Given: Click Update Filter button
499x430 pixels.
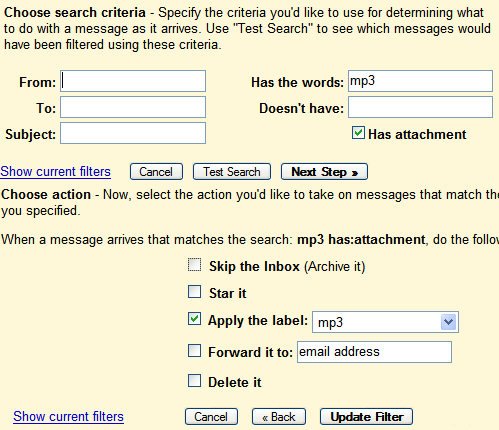Looking at the screenshot, I should click(366, 417).
